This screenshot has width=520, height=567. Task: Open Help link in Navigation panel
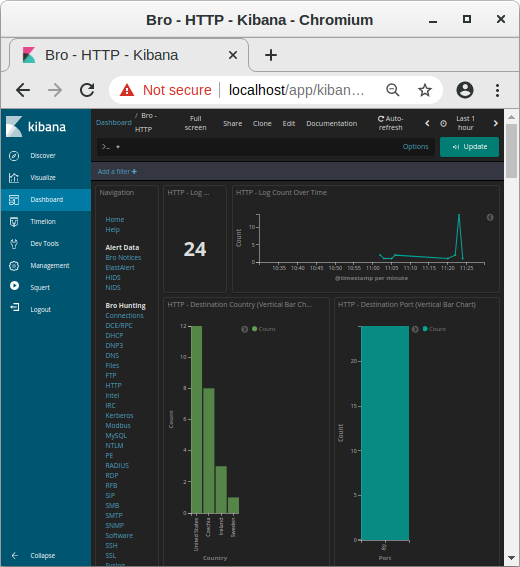pyautogui.click(x=112, y=230)
